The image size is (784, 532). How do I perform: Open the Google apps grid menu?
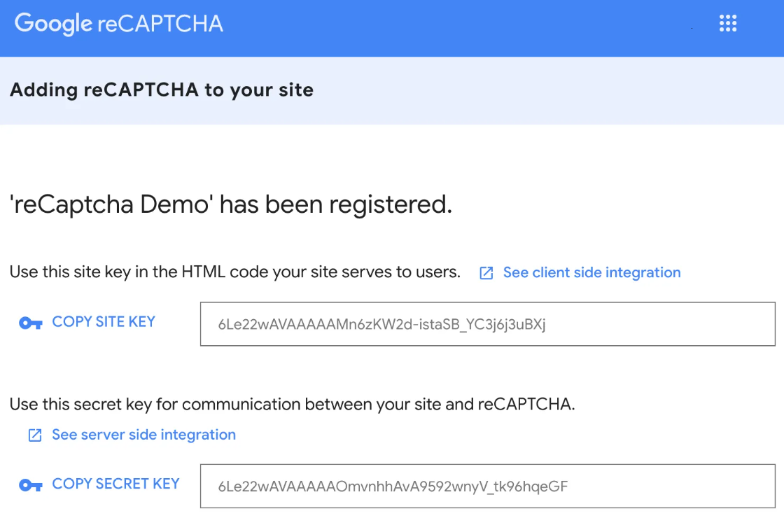pyautogui.click(x=728, y=23)
